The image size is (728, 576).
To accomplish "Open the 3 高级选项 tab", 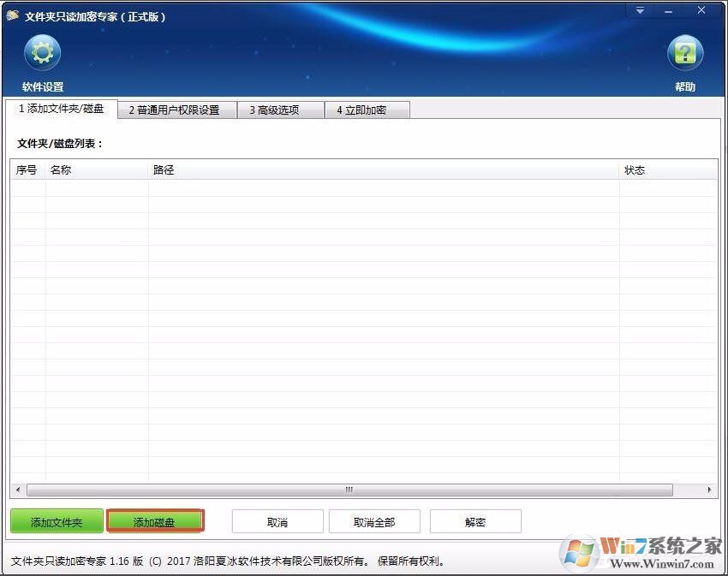I will point(280,110).
